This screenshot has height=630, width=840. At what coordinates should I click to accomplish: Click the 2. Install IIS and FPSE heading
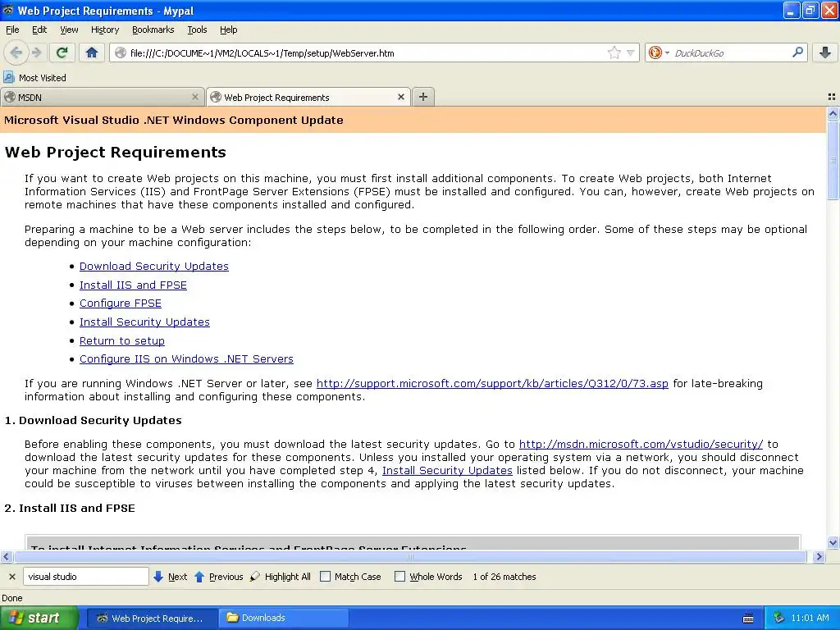[x=70, y=508]
